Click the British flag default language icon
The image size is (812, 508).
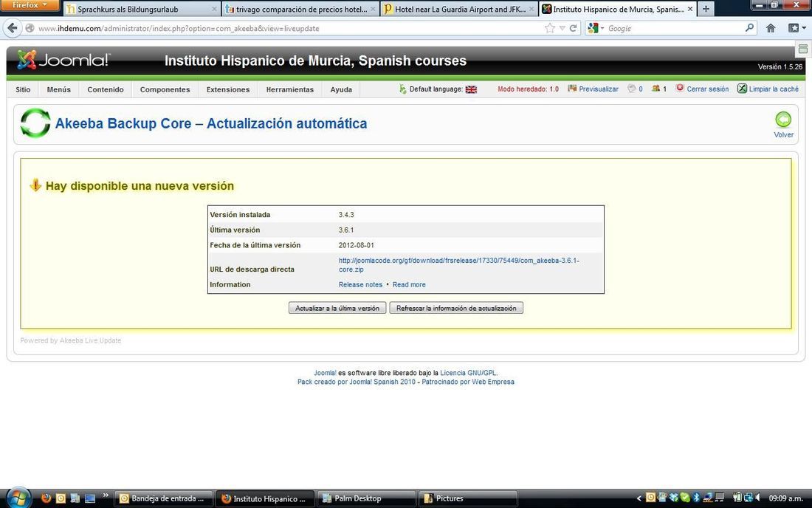[x=471, y=89]
